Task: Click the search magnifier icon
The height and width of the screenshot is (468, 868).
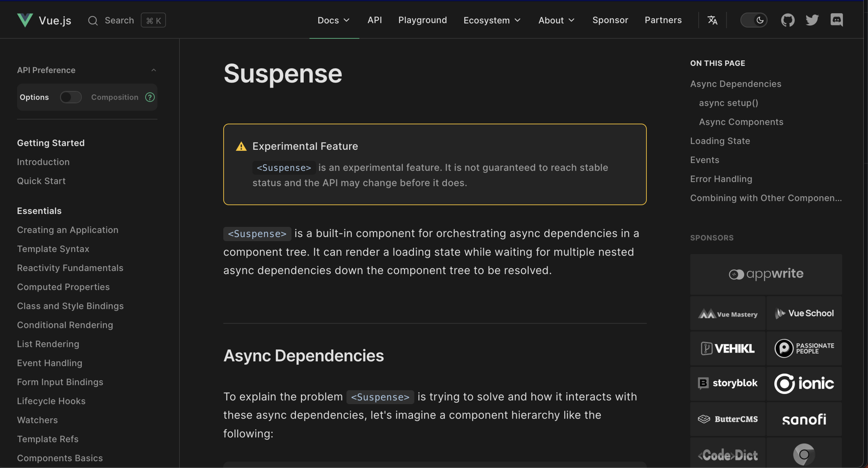Action: 93,20
